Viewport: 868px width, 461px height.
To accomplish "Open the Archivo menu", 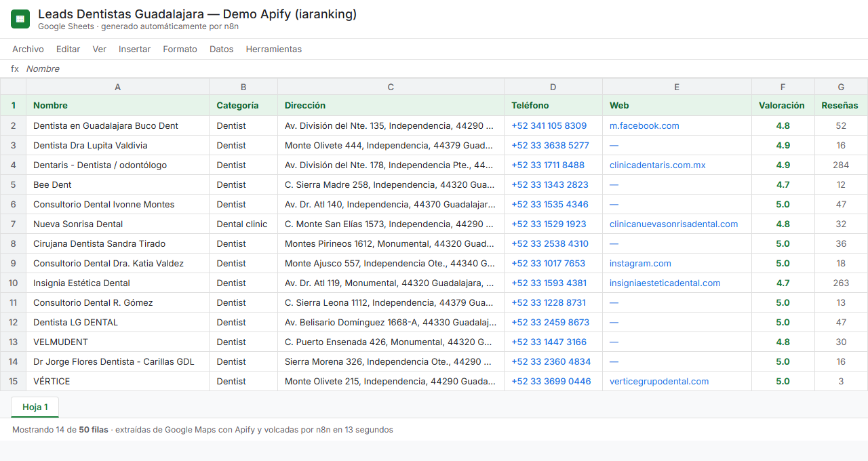I will [28, 49].
